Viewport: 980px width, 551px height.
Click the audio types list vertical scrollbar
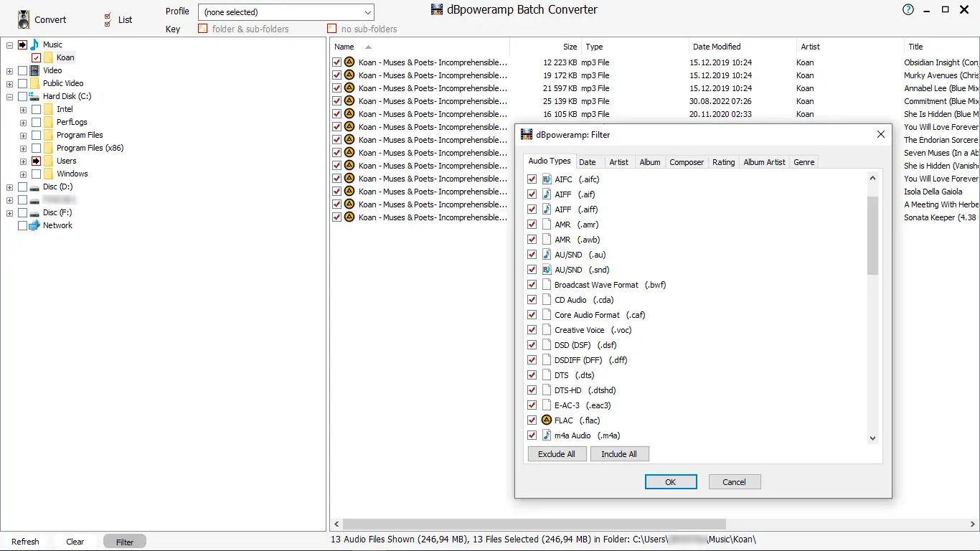[x=872, y=235]
